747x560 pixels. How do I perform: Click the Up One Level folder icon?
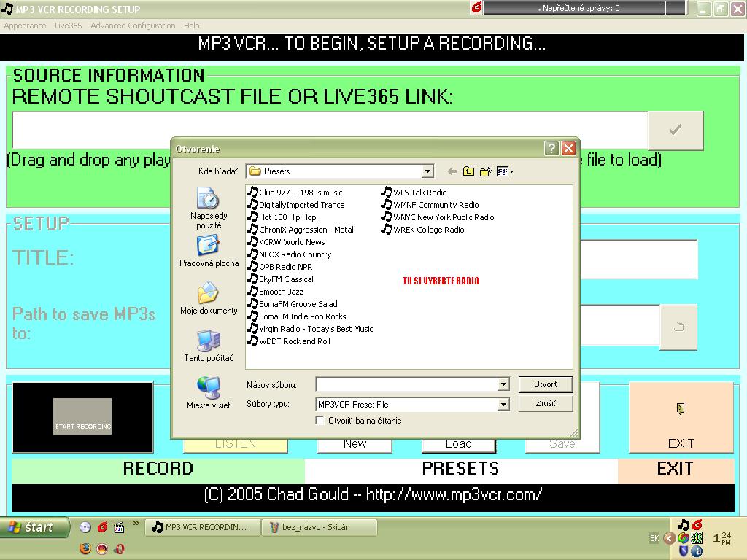(x=468, y=171)
